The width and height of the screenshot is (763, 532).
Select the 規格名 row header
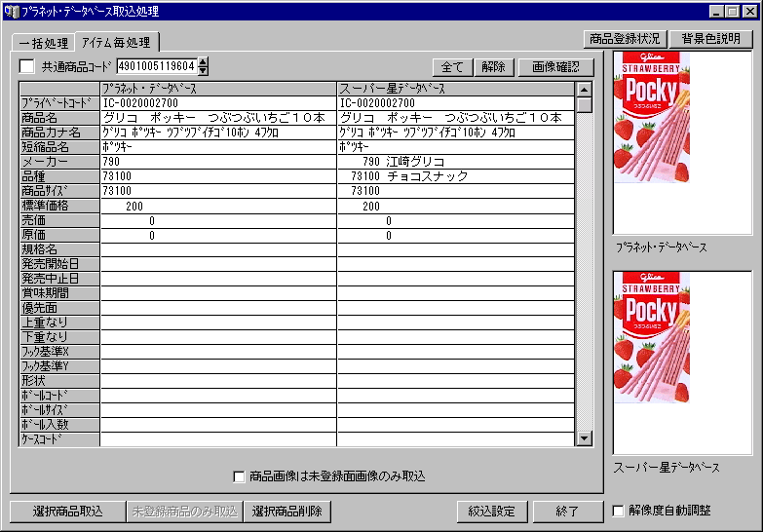coord(59,249)
